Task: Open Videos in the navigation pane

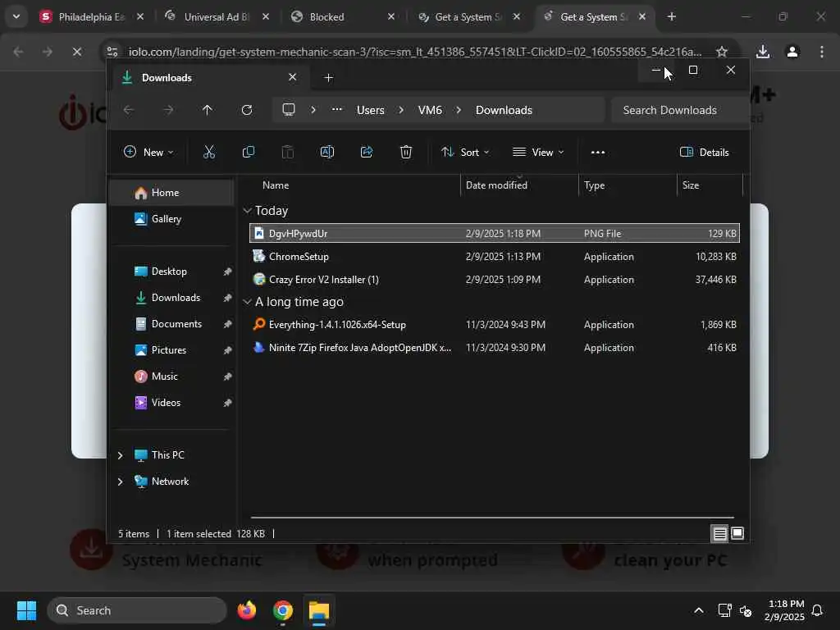Action: [x=171, y=402]
